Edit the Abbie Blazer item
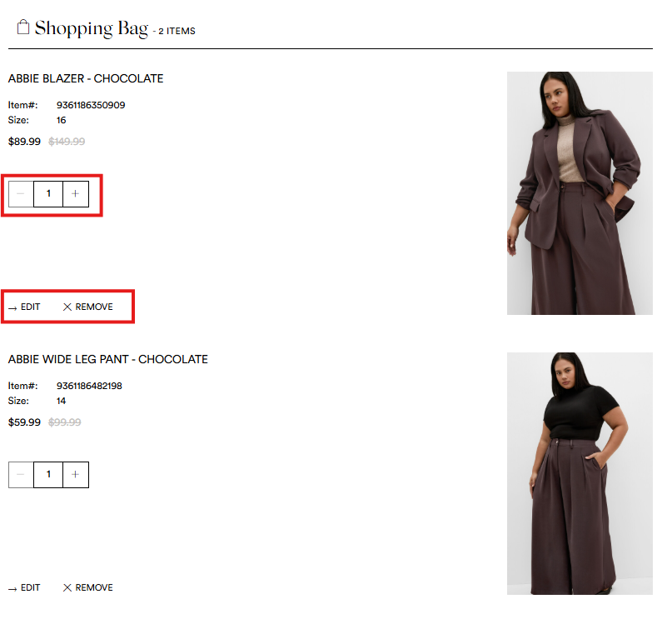The image size is (672, 644). coord(24,307)
